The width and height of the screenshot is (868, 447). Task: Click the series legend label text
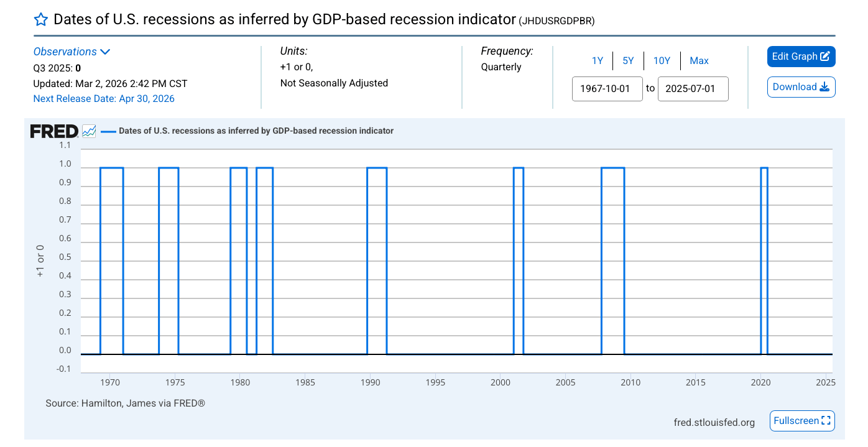pyautogui.click(x=256, y=131)
